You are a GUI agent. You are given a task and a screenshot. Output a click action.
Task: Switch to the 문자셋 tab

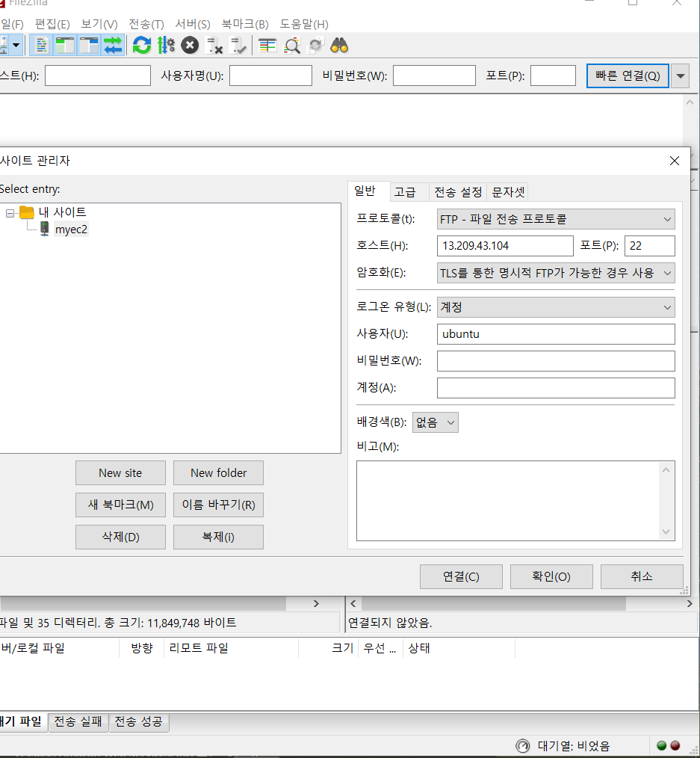[508, 192]
